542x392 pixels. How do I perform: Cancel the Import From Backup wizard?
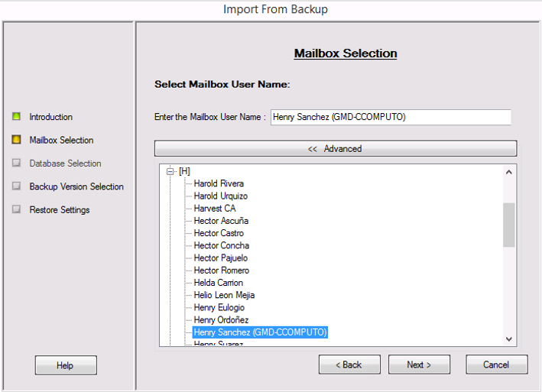point(496,364)
